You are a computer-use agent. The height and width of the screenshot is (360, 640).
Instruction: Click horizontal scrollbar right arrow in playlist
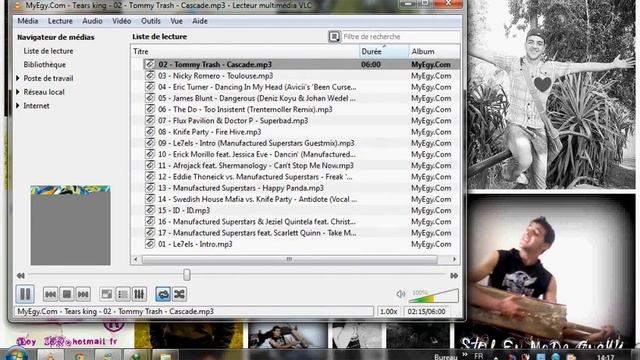point(454,259)
